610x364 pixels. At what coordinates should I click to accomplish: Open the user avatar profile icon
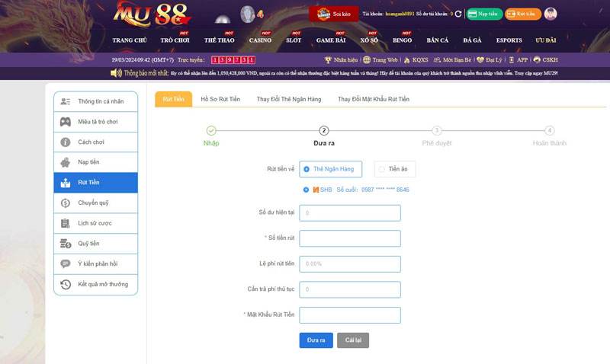pyautogui.click(x=550, y=14)
